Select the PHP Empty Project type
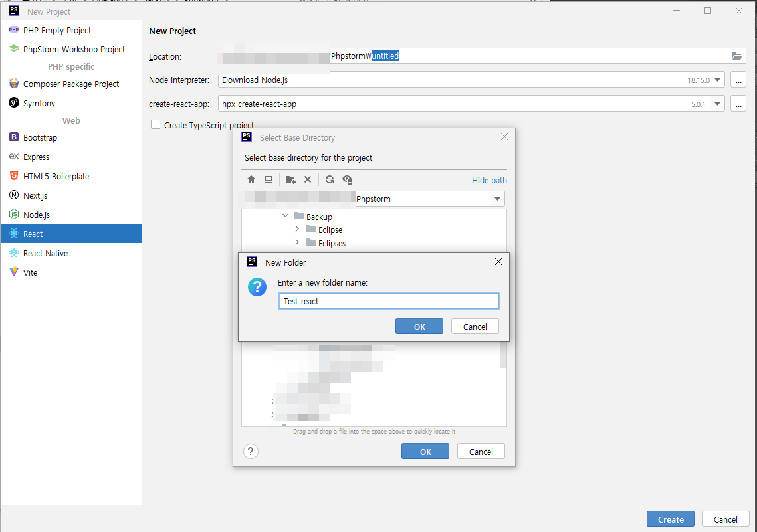 [x=72, y=30]
